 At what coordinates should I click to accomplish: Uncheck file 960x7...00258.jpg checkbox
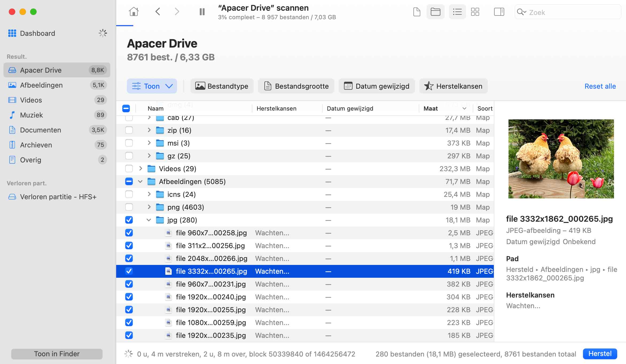(x=129, y=233)
